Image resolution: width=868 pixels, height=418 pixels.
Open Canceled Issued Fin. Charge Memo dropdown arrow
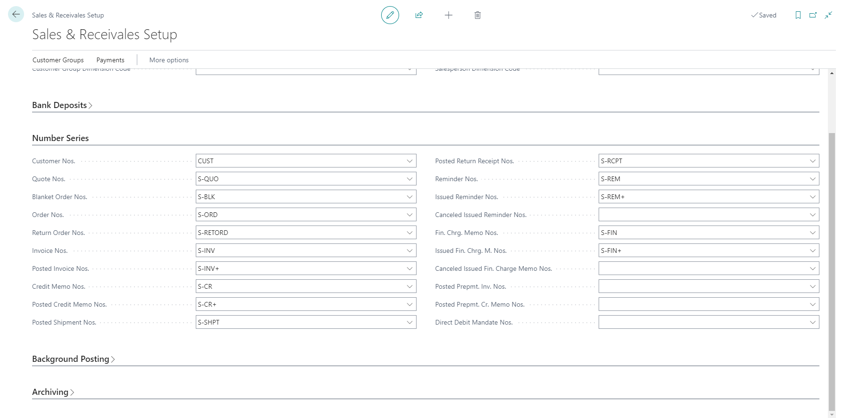812,268
